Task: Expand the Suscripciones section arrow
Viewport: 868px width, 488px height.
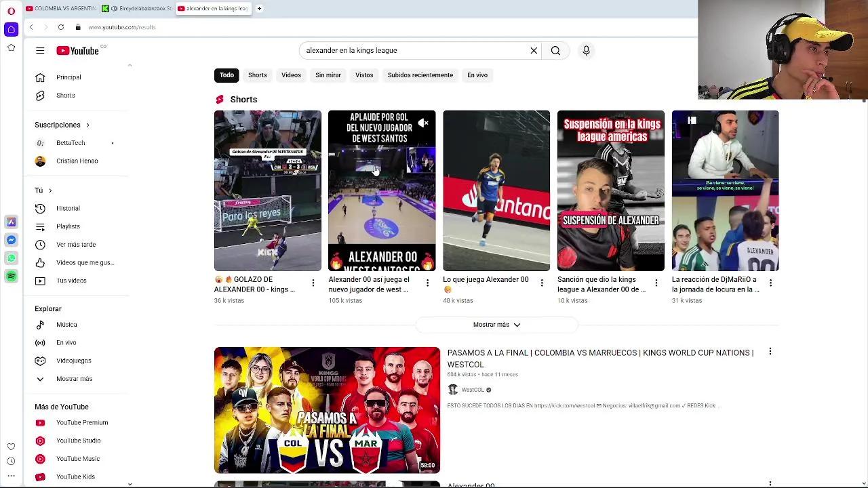Action: click(x=87, y=125)
